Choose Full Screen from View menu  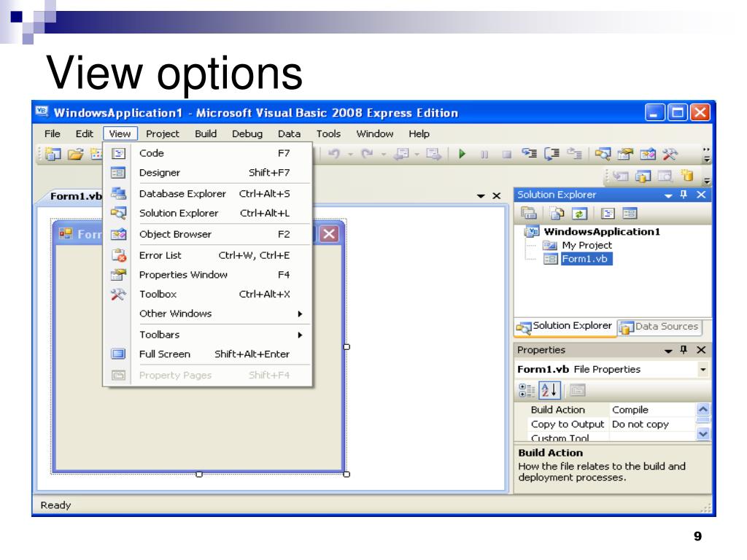pos(208,354)
